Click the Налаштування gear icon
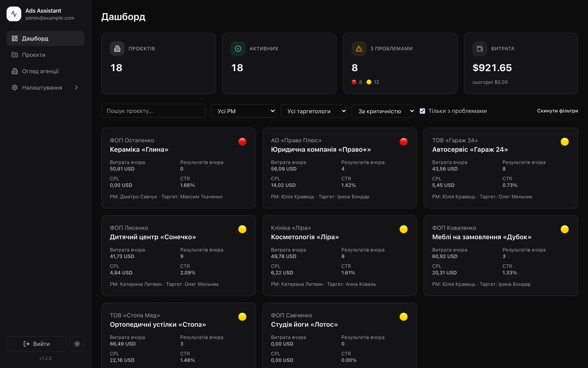Image resolution: width=588 pixels, height=368 pixels. 14,87
